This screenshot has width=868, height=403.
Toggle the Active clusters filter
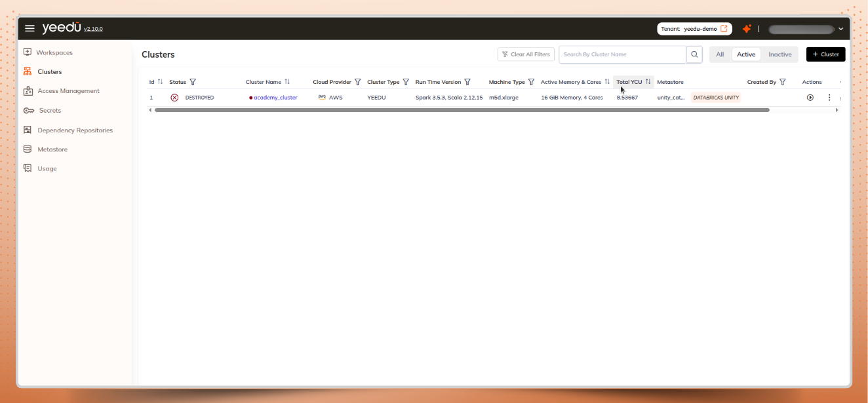click(x=747, y=54)
